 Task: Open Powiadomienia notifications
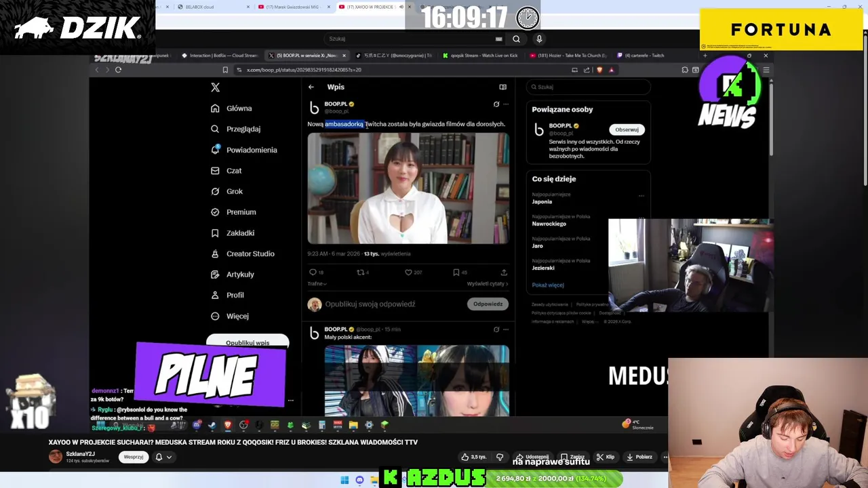point(243,150)
